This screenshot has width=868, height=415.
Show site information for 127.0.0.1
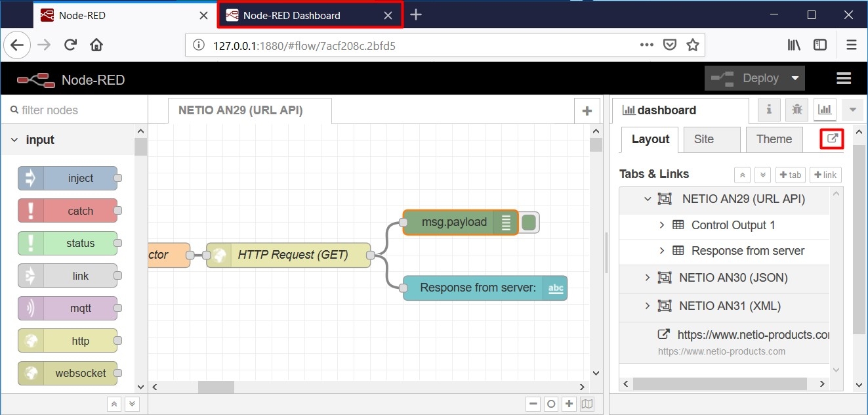tap(199, 45)
